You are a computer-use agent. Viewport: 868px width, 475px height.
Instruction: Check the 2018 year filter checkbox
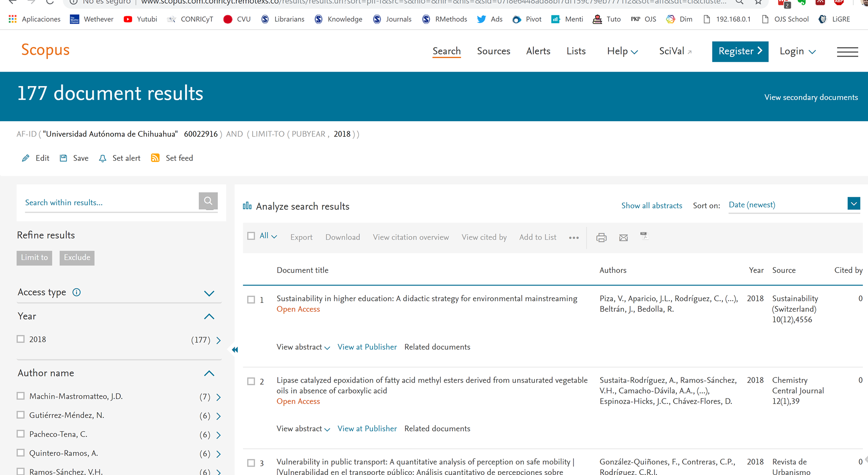[21, 339]
